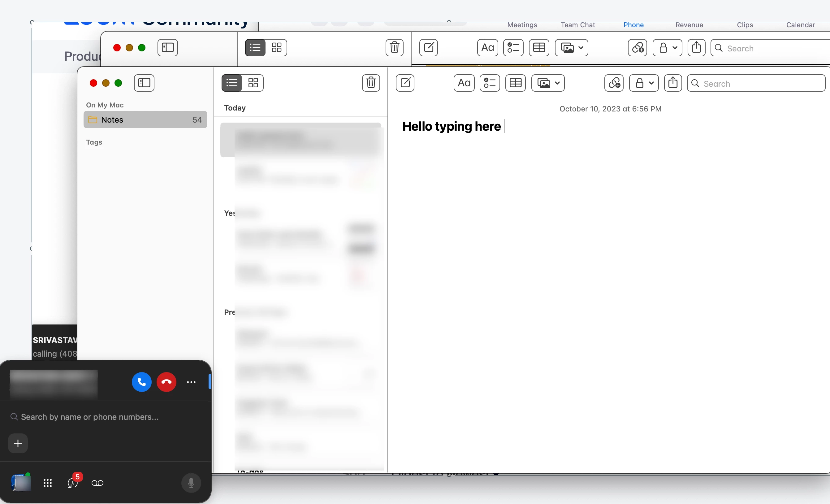Decline the incoming call

point(166,382)
